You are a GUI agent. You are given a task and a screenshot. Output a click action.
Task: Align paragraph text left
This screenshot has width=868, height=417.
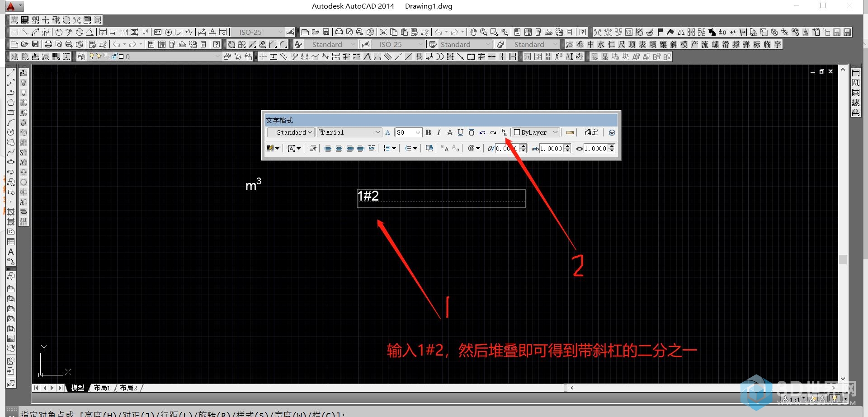[x=328, y=148]
